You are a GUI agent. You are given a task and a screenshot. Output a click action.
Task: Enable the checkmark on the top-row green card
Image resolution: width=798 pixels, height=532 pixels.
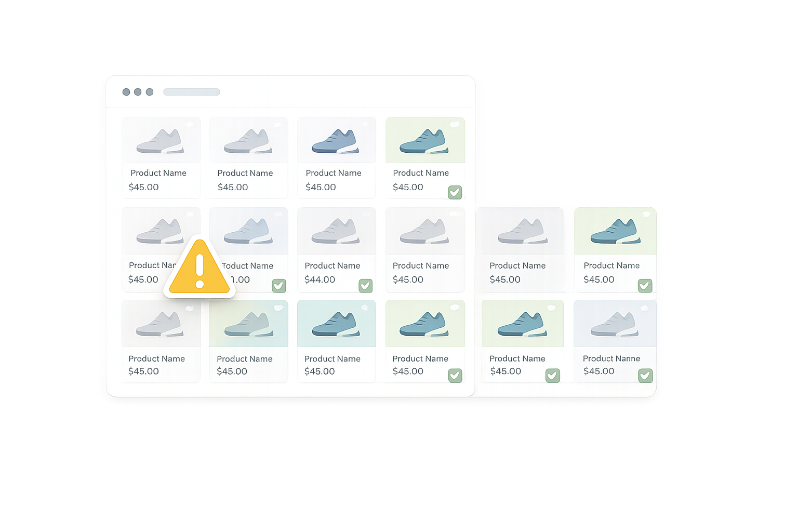tap(455, 192)
